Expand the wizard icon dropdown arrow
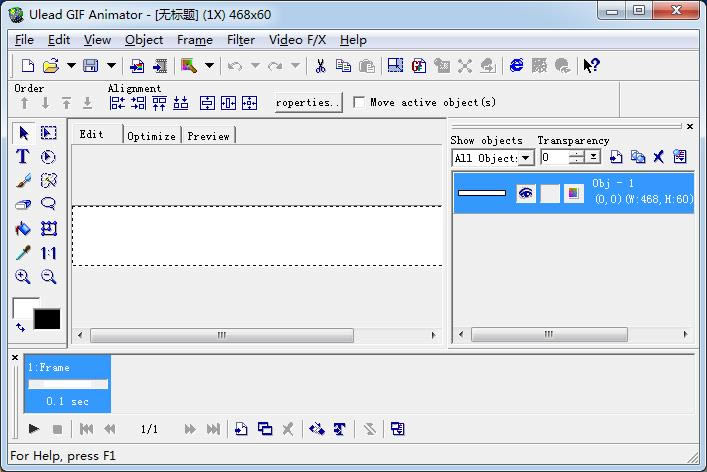 coord(209,66)
